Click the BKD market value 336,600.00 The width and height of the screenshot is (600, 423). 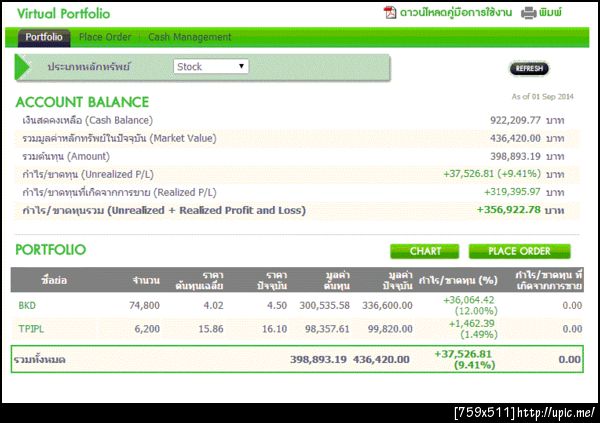tap(387, 305)
